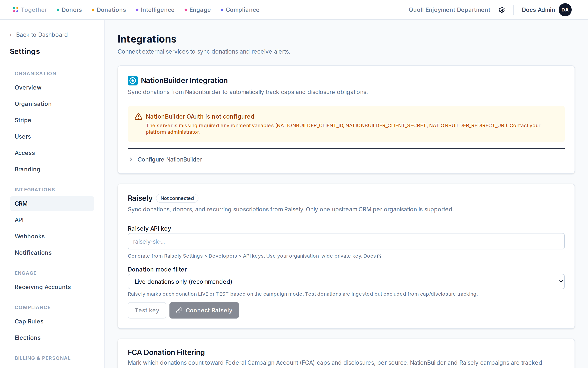The width and height of the screenshot is (588, 368).
Task: Click the Together logo icon
Action: pyautogui.click(x=16, y=10)
